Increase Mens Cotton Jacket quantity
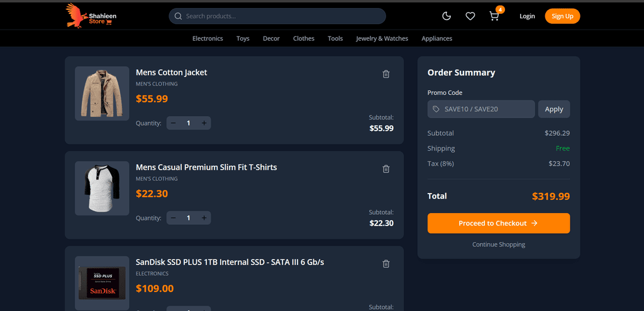The width and height of the screenshot is (644, 311). coord(204,123)
